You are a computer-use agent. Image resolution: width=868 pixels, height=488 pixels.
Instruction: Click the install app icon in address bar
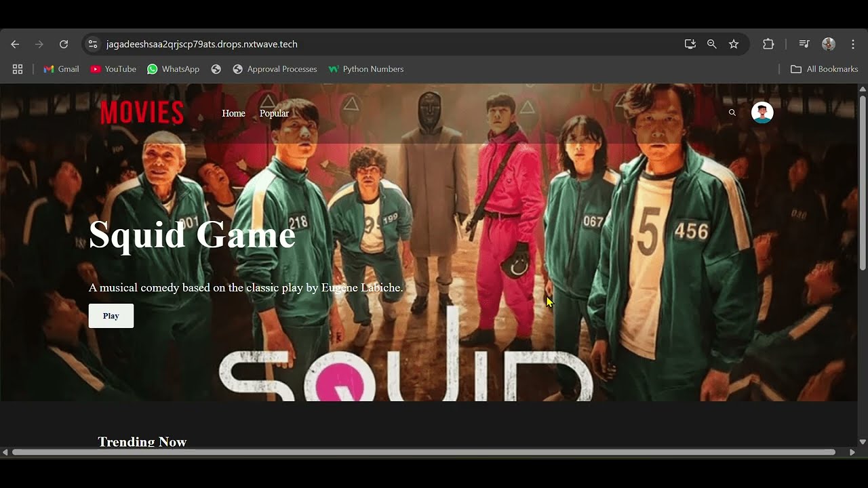pos(690,44)
